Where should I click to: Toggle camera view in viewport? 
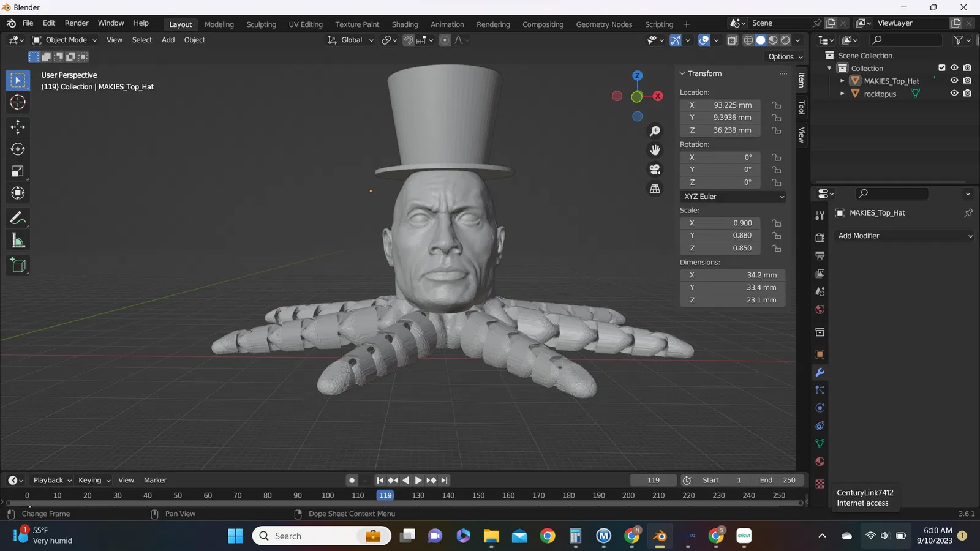pos(655,170)
